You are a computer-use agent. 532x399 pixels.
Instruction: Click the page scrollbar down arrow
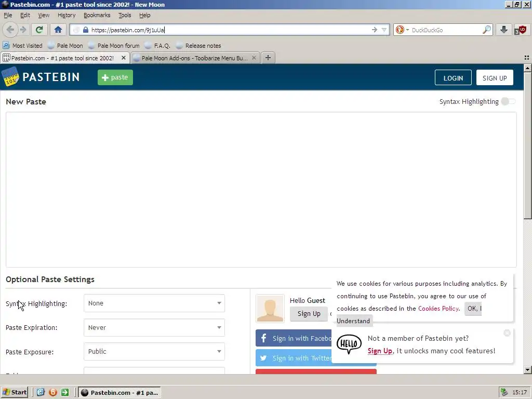[x=527, y=369]
